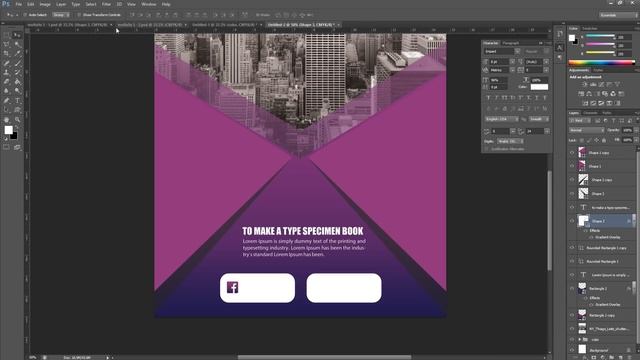640x360 pixels.
Task: Switch to the Paragraph tab
Action: pyautogui.click(x=510, y=43)
